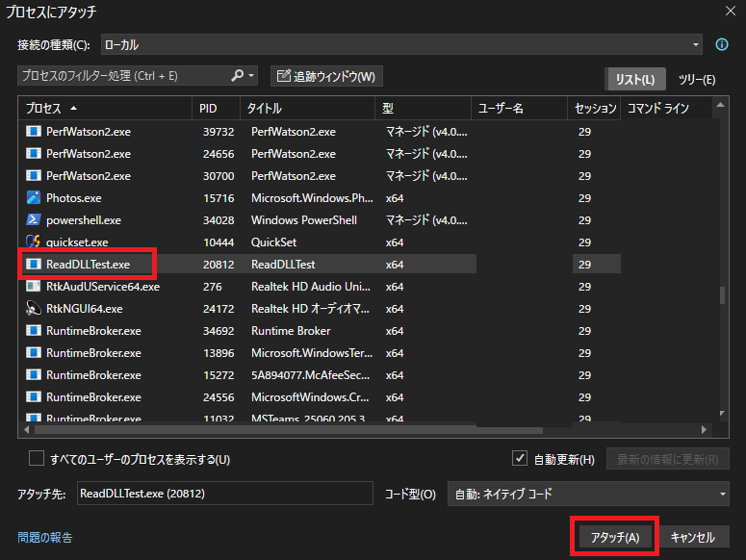The image size is (746, 560).
Task: Click the Photos.exe process icon
Action: pos(34,198)
